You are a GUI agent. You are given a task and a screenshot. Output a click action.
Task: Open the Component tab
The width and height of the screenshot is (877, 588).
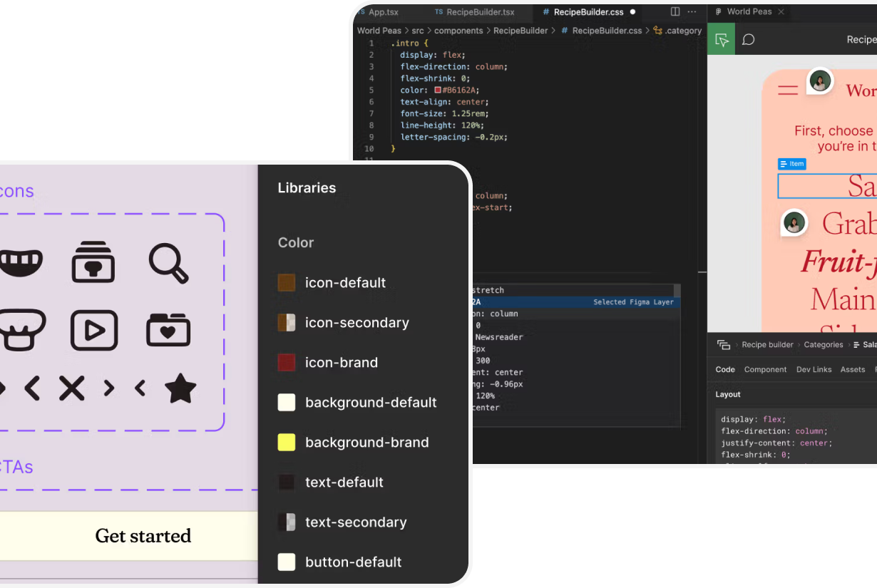pyautogui.click(x=765, y=369)
